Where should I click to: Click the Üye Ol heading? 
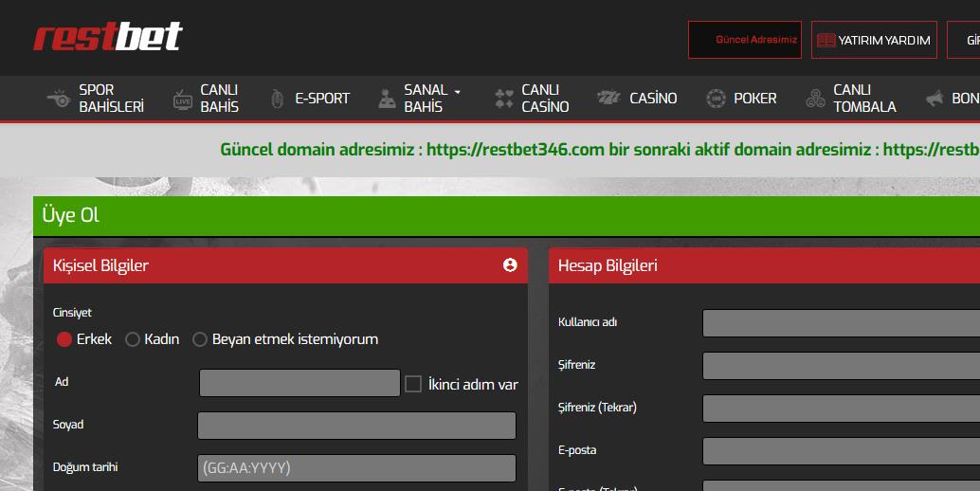pos(71,215)
